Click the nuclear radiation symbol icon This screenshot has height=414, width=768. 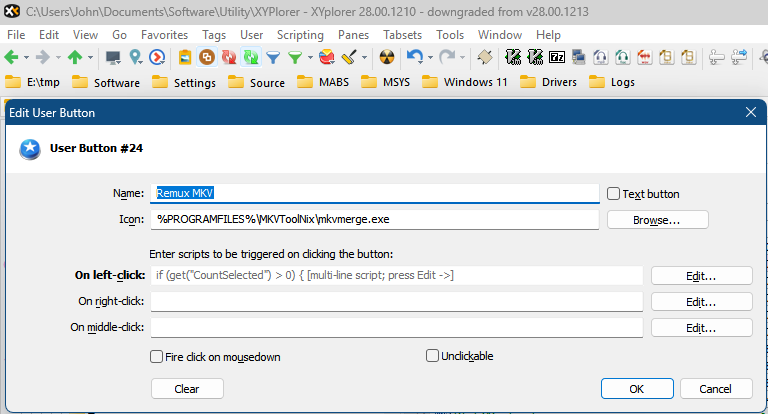388,57
